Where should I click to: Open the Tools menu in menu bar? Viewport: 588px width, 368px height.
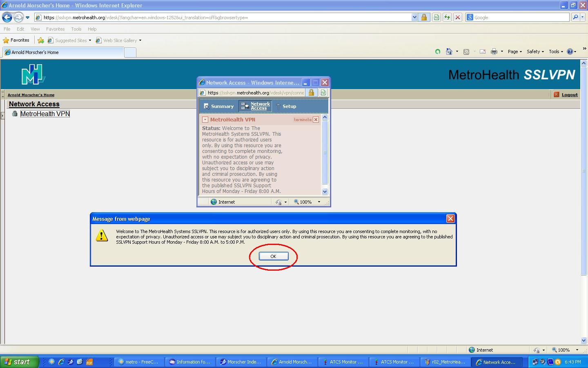pos(76,29)
